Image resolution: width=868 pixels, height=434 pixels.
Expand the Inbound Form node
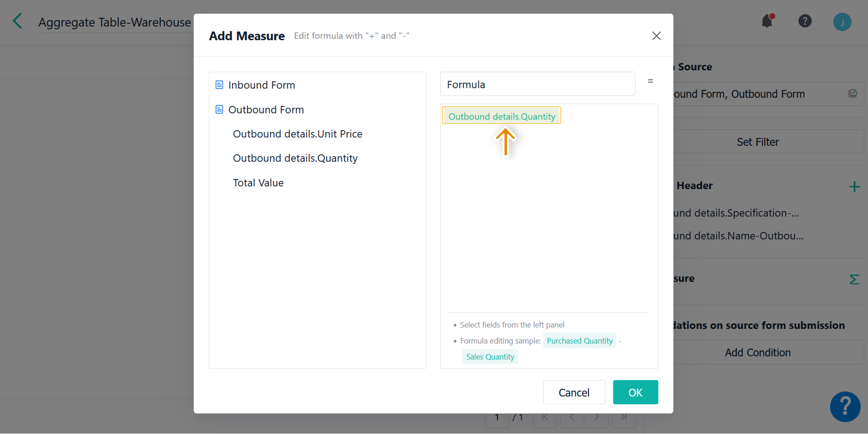[261, 85]
